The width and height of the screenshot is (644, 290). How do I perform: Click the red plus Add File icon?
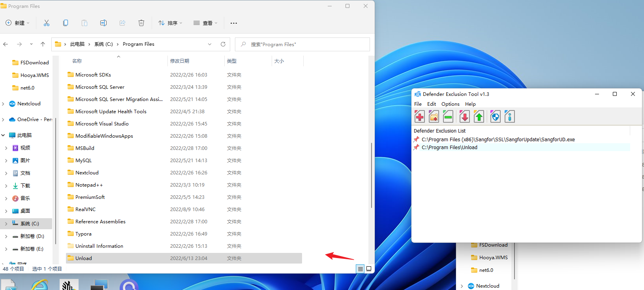pos(419,116)
